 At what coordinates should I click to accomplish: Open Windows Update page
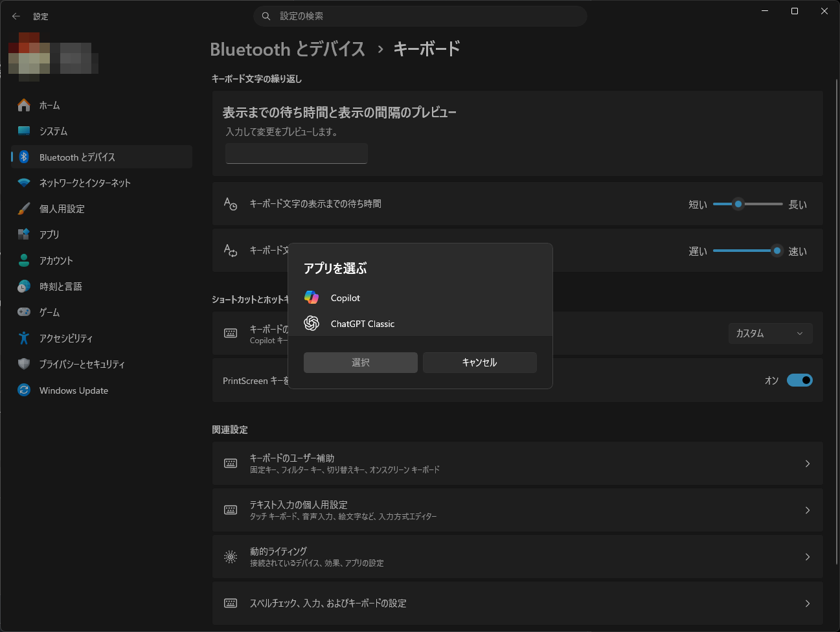point(102,390)
